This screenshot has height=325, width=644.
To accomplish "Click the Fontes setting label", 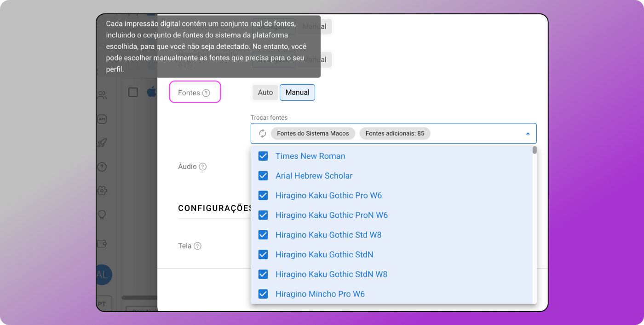I will [189, 93].
